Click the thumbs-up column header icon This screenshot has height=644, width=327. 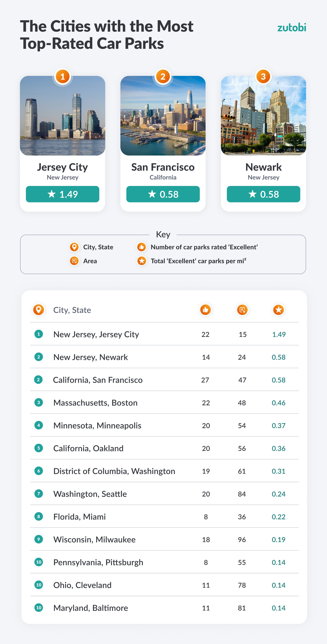205,310
